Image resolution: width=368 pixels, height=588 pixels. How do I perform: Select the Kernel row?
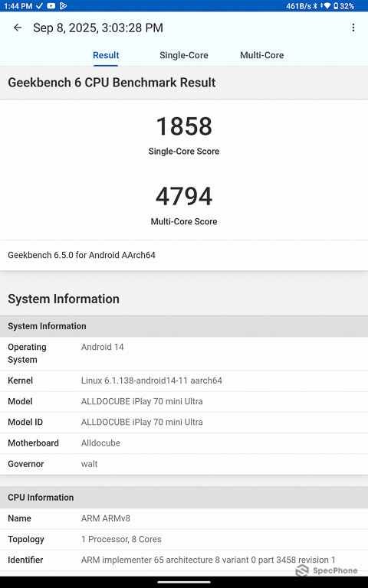184,381
